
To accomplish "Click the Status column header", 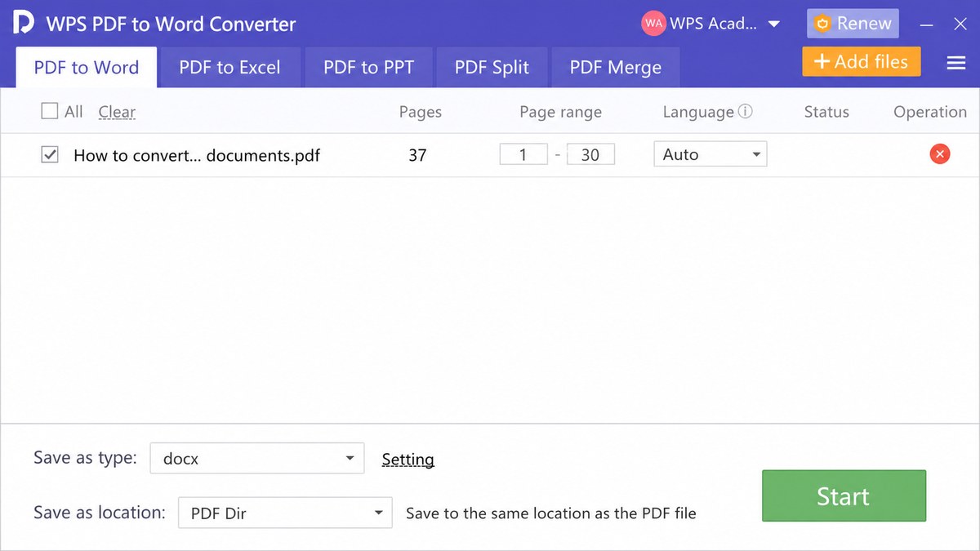I will point(826,112).
